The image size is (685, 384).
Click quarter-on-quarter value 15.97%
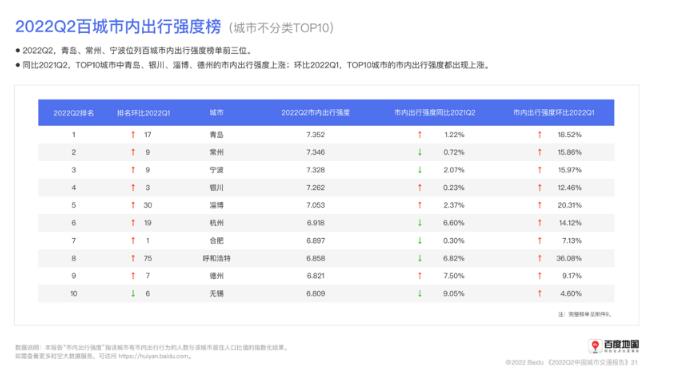pos(569,170)
